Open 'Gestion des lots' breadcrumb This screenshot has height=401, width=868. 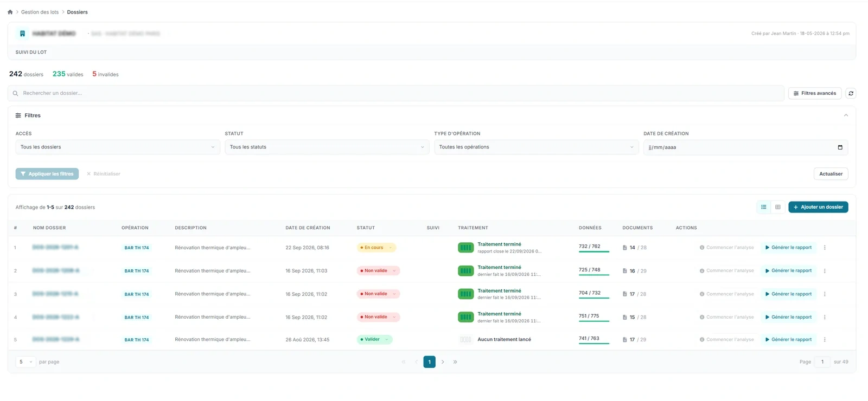(40, 12)
